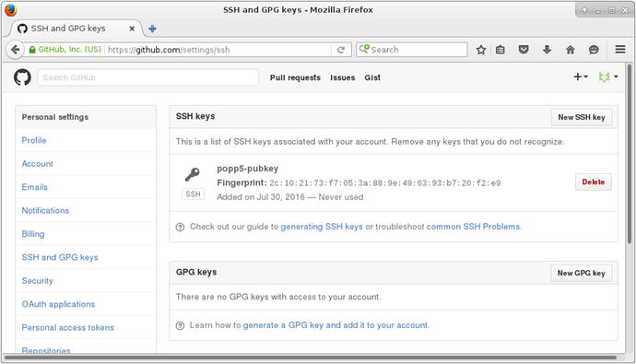Open Downloads arrow icon

click(547, 50)
